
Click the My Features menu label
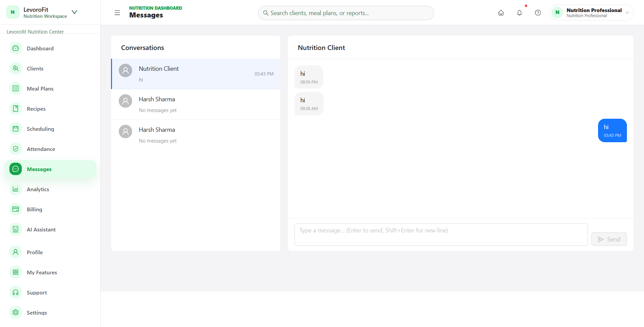pos(42,272)
